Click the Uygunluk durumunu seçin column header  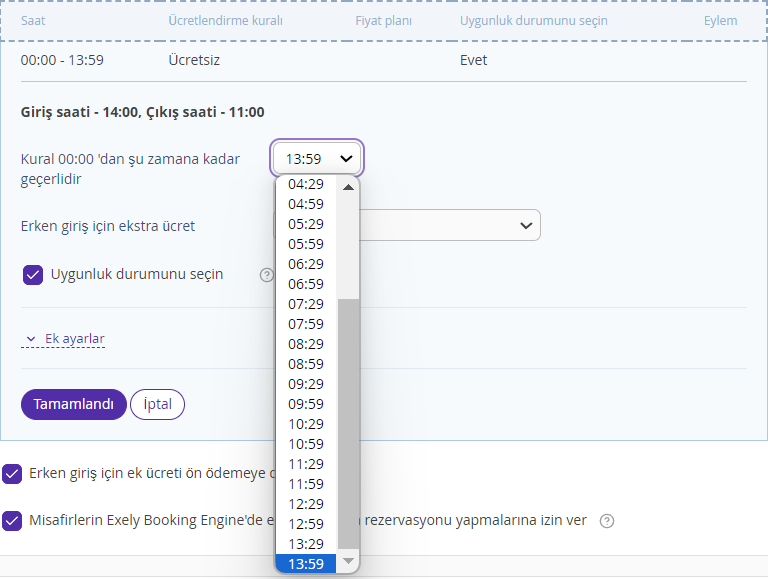pyautogui.click(x=534, y=21)
